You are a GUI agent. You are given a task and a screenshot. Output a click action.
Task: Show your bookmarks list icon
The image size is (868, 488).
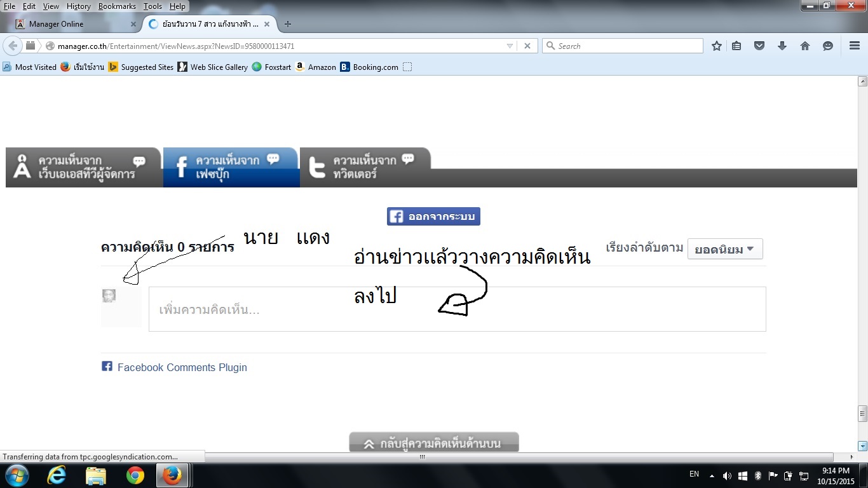pos(736,46)
